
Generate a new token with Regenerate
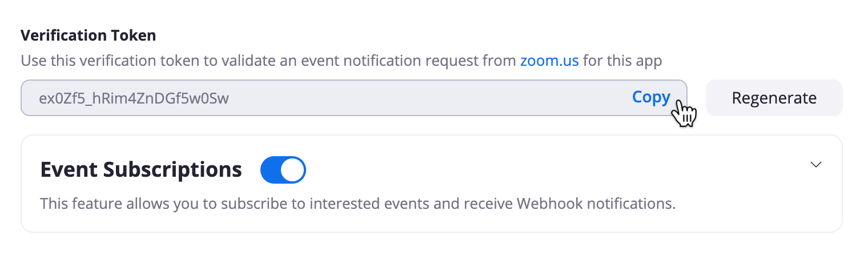774,98
